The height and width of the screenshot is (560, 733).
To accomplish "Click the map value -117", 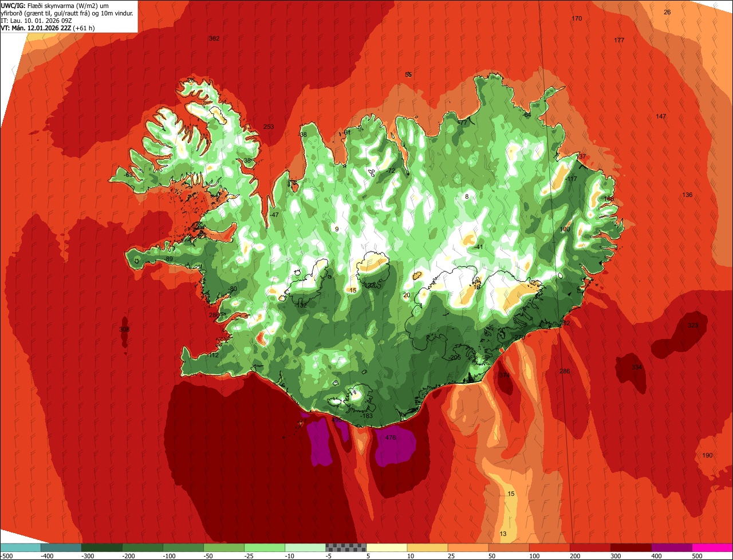I will pos(570,179).
